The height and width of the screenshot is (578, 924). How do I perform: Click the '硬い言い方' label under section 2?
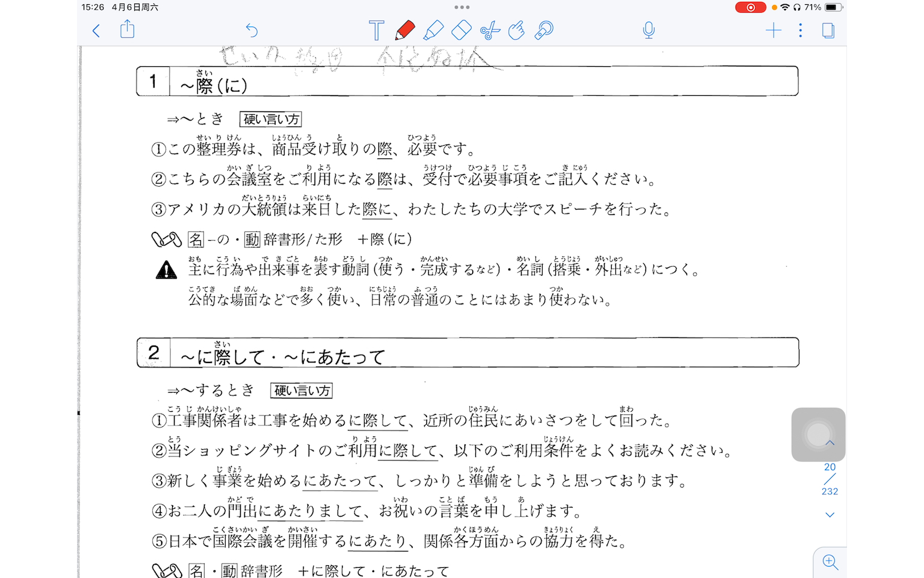point(301,391)
